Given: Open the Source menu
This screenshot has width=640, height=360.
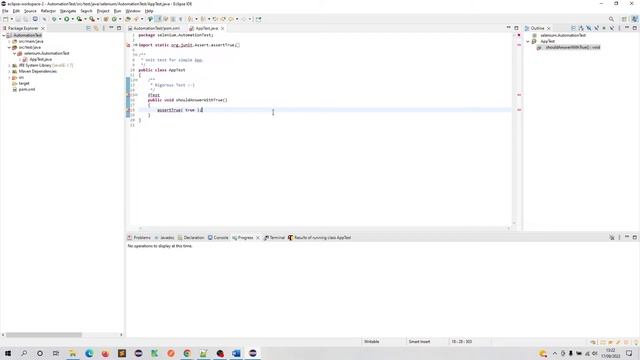Looking at the screenshot, I should tap(30, 11).
